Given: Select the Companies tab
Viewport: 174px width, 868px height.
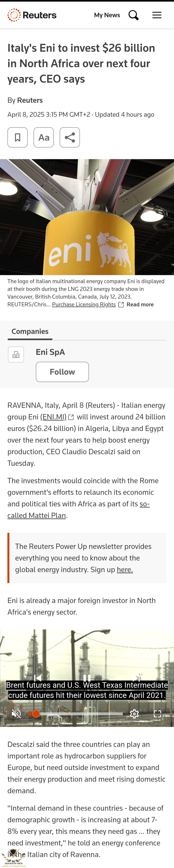Looking at the screenshot, I should point(30,332).
